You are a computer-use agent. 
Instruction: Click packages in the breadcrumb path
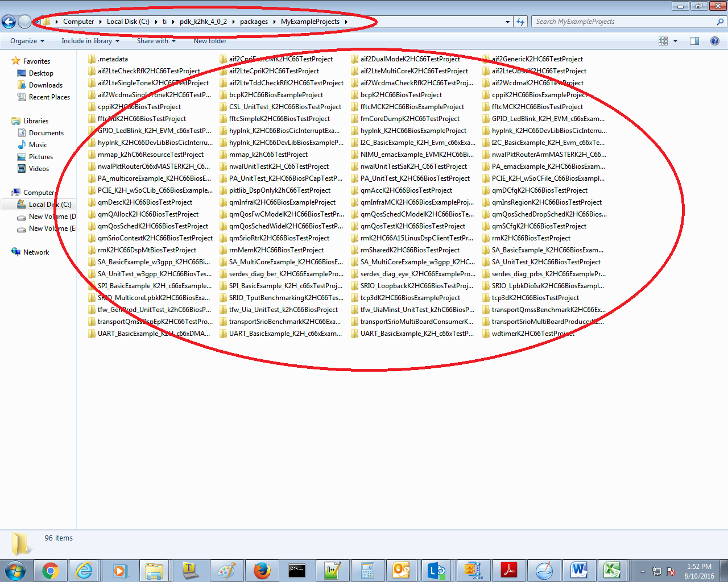[x=254, y=22]
